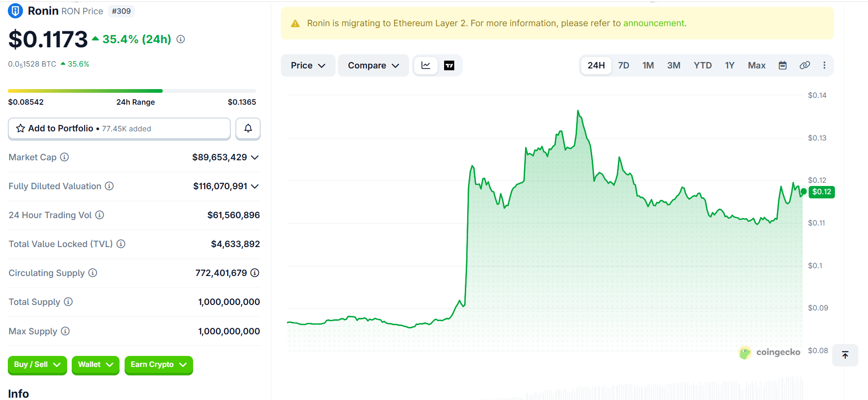This screenshot has height=400, width=868.
Task: Select the 7D time range tab
Action: 623,66
